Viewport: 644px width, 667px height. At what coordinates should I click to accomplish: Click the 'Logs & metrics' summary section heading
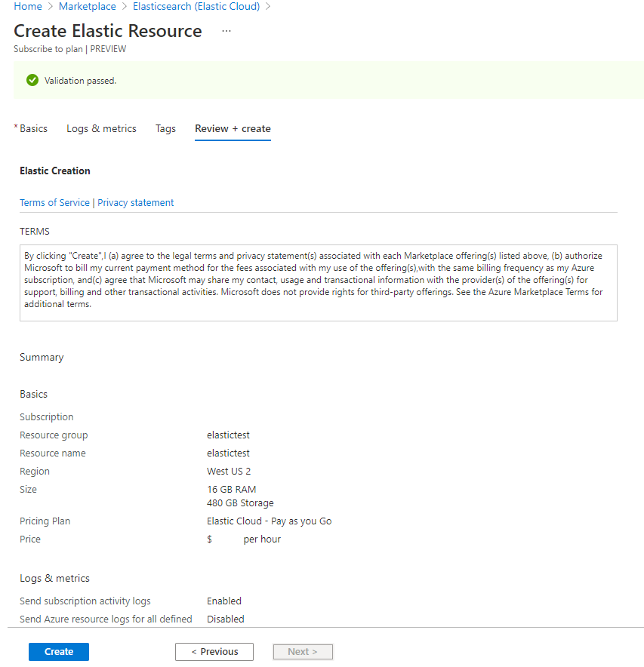coord(54,578)
